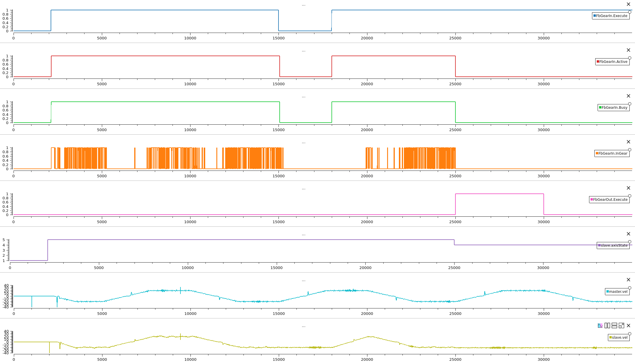Click the FbGearIn.InGear legend label

click(613, 153)
